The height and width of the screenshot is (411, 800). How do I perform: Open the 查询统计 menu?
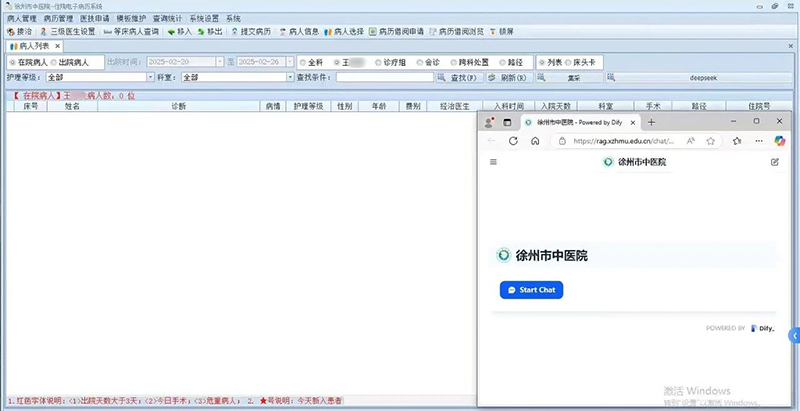point(166,19)
